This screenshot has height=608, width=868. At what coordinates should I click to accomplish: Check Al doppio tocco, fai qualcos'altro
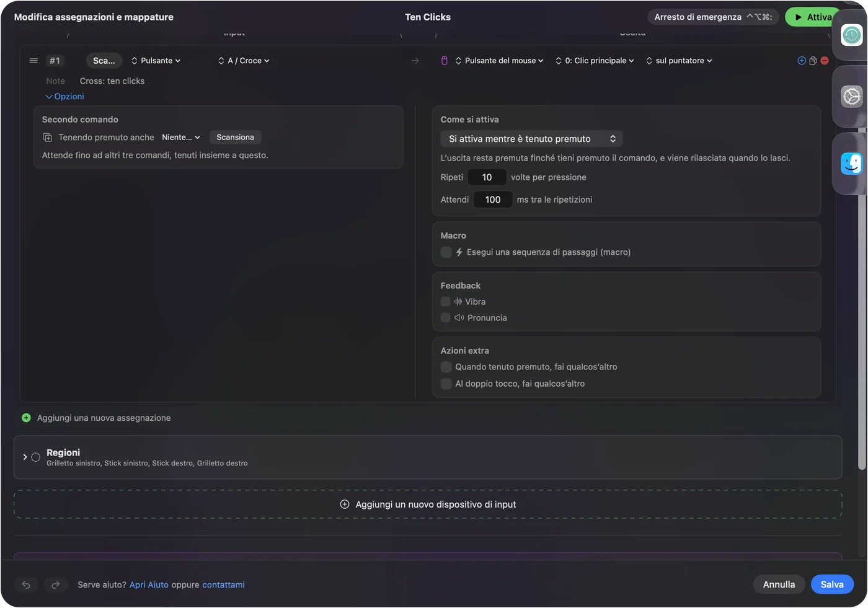tap(446, 384)
